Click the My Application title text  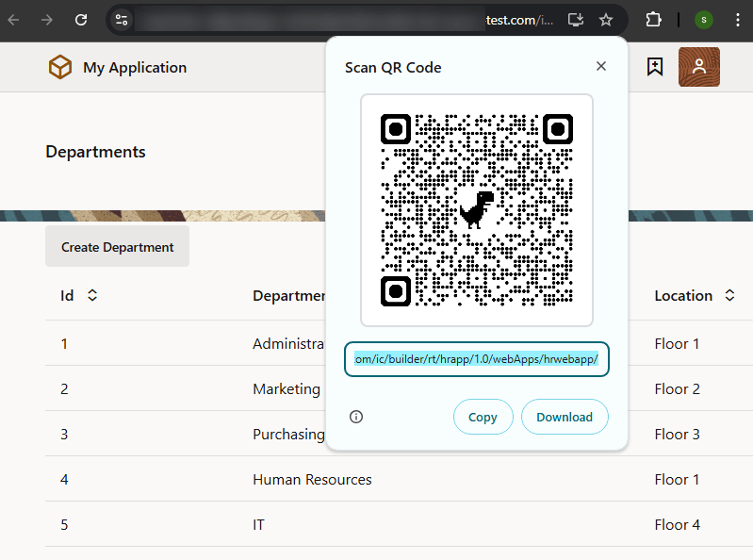pos(135,67)
